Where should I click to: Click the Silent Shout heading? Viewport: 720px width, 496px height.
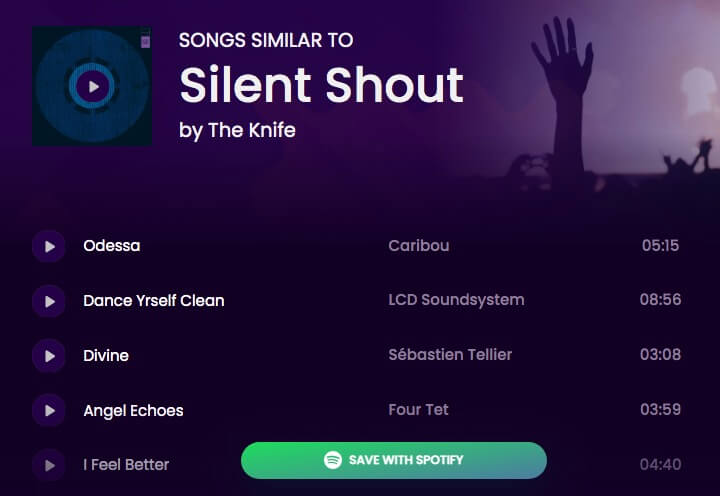click(321, 85)
